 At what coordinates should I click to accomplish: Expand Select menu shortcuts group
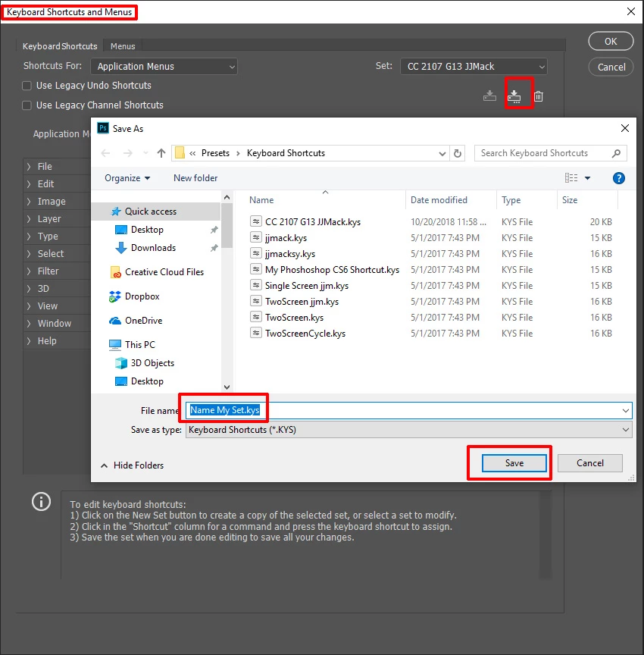click(x=29, y=254)
